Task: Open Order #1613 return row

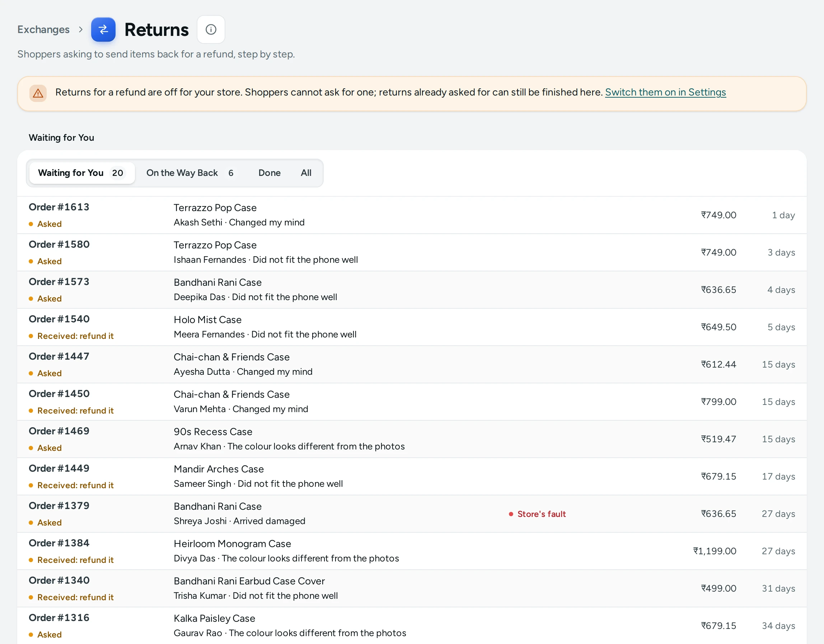Action: point(412,215)
